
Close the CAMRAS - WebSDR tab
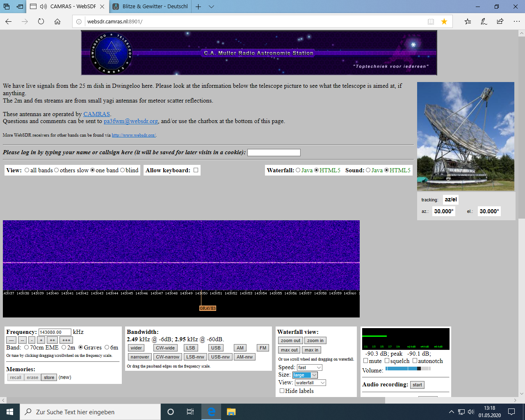click(x=102, y=7)
